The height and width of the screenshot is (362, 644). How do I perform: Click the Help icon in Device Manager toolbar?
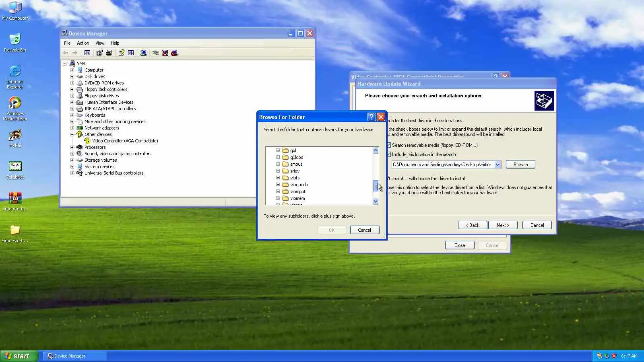point(121,53)
